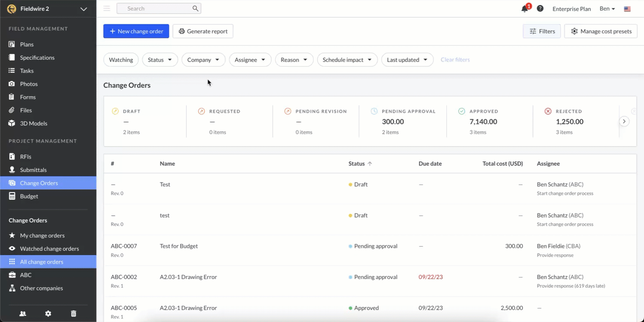Toggle the Filters button
This screenshot has height=322, width=644.
541,31
